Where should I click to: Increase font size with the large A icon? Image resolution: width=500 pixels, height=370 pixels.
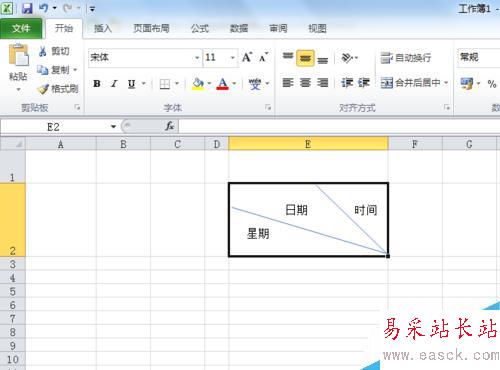pos(247,57)
